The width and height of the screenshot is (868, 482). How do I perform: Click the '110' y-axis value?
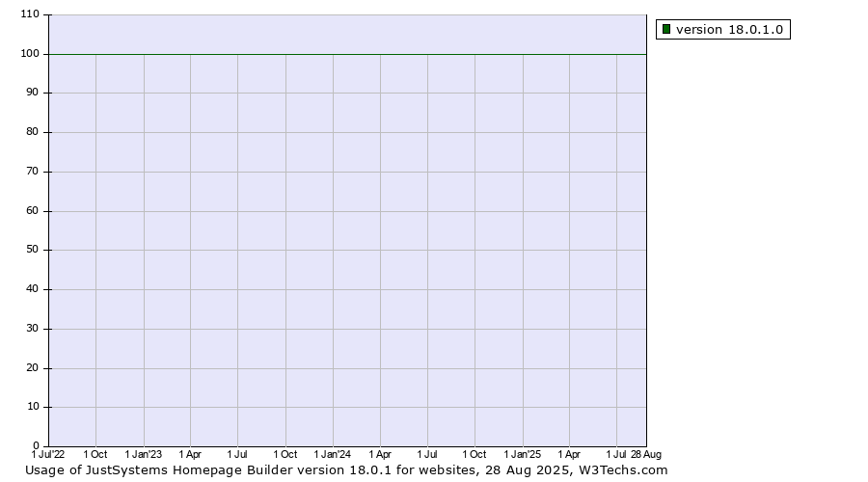click(x=30, y=14)
